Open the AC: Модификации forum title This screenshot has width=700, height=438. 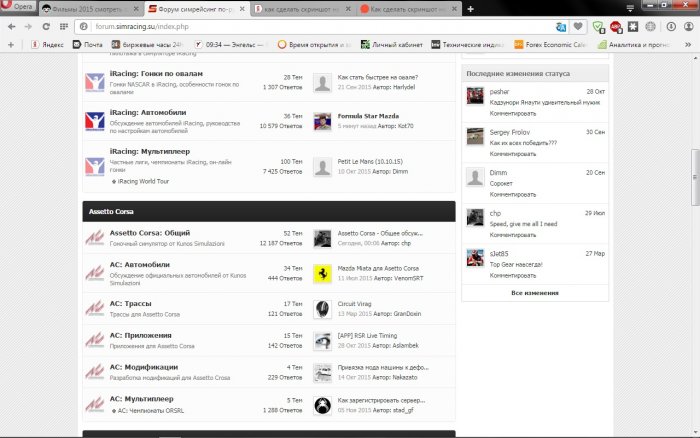[143, 367]
